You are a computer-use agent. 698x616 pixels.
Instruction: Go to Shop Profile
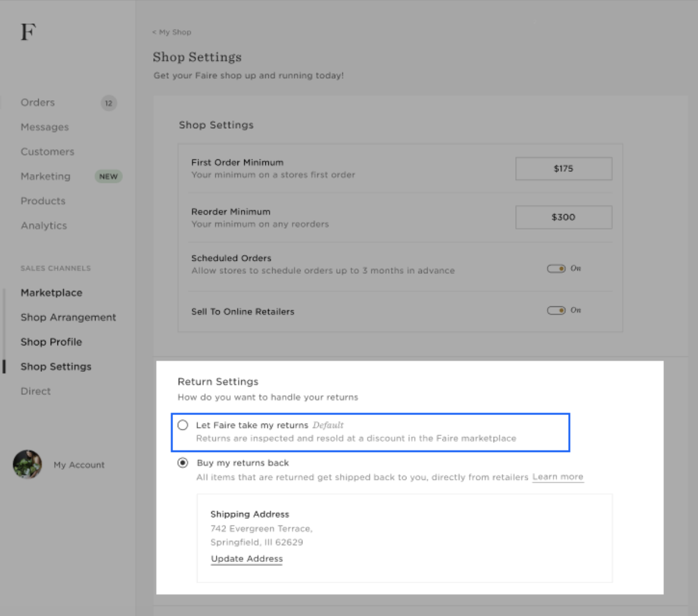click(51, 342)
